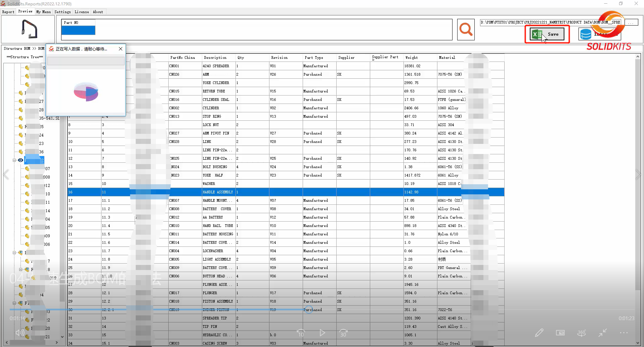
Task: Mute audio with the speaker icon
Action: pos(20,333)
